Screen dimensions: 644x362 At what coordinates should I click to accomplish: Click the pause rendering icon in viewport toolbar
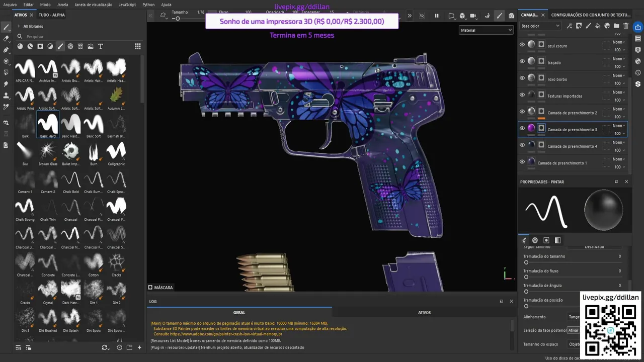click(437, 16)
